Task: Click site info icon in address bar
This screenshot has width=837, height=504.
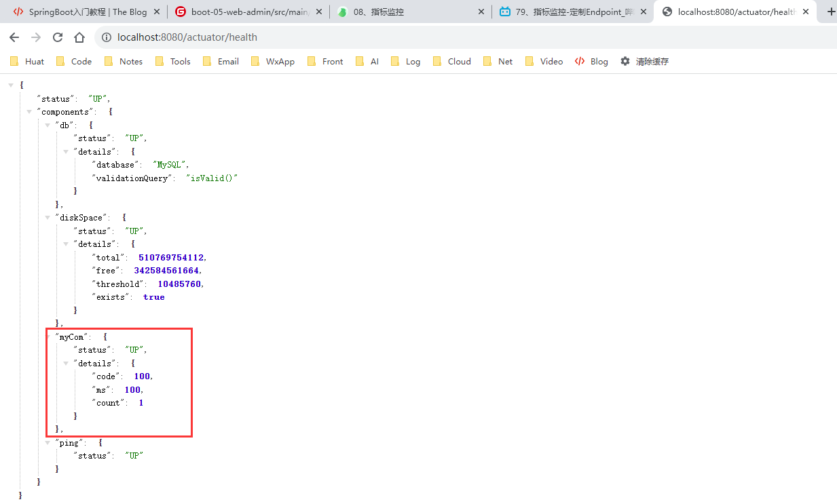Action: (107, 37)
